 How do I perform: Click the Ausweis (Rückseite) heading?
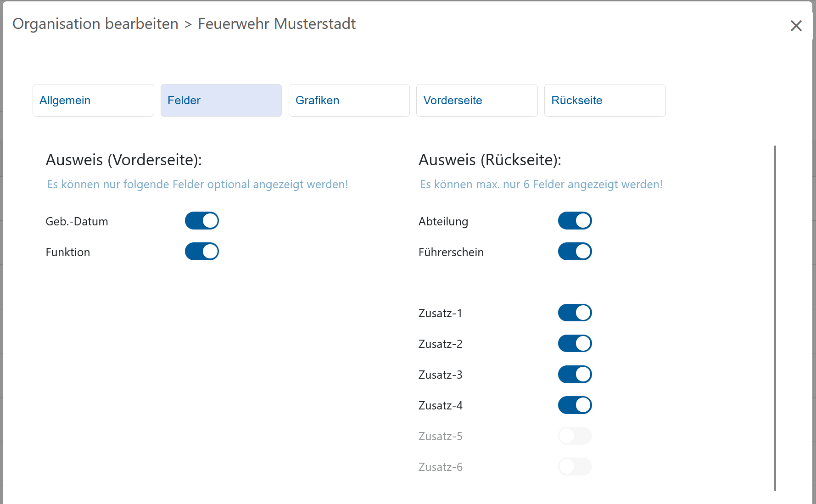coord(490,160)
